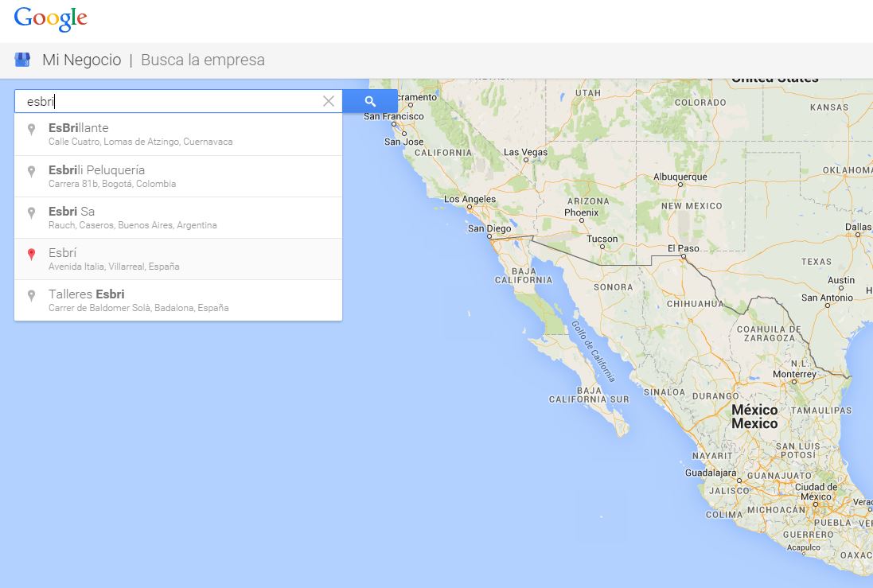Select the Talleres Esbri suggestion
The image size is (873, 588).
[178, 300]
